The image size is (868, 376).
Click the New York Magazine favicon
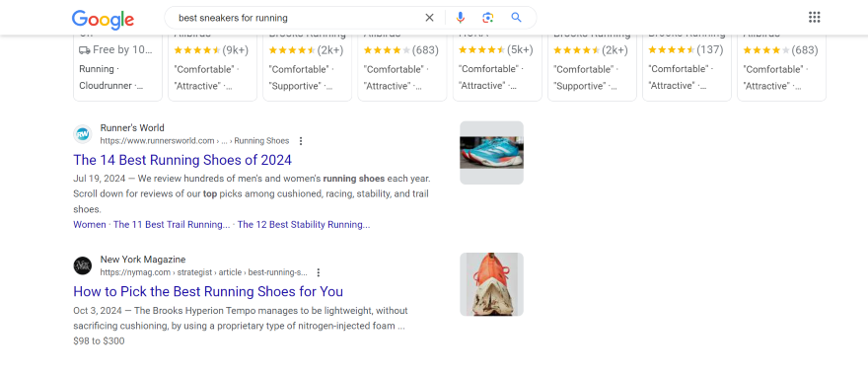click(83, 265)
